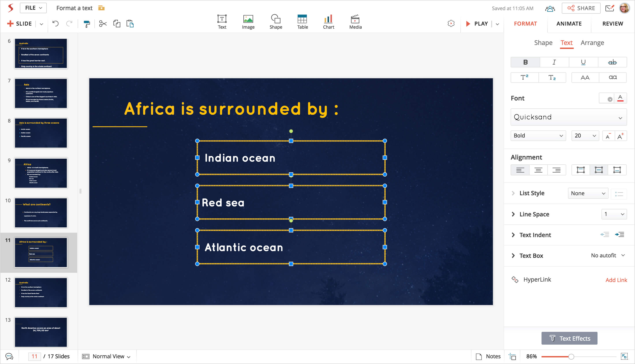Screen dimensions: 635x364
Task: Click the undo arrow icon
Action: point(56,24)
